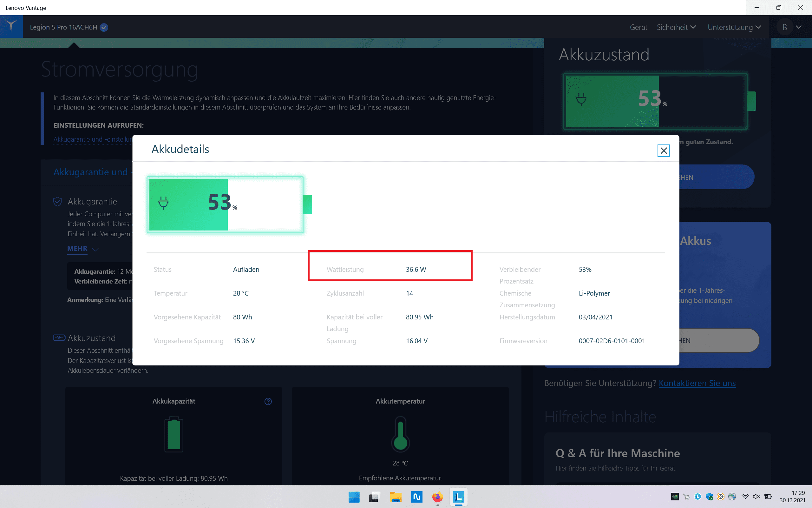The height and width of the screenshot is (508, 812).
Task: Click the Wattleistung label
Action: coord(345,270)
